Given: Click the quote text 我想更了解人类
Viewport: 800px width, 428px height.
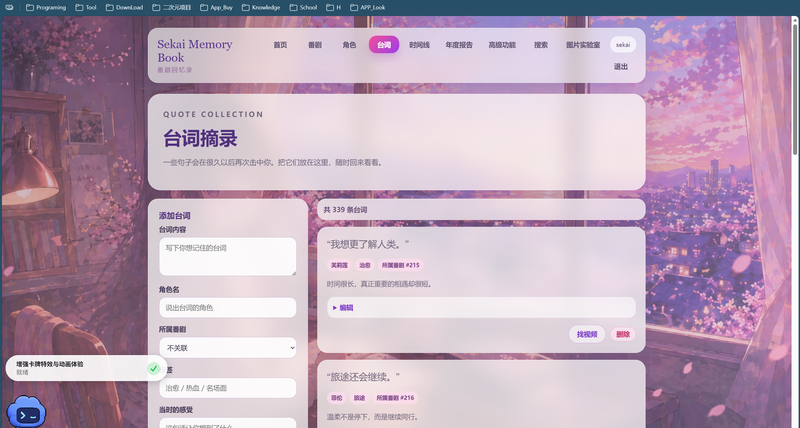Looking at the screenshot, I should point(368,244).
